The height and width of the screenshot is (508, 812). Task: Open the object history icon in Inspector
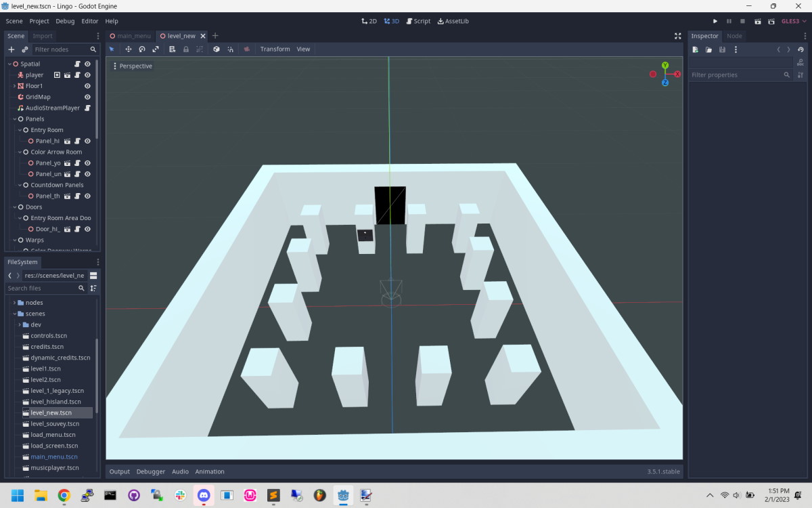(801, 49)
